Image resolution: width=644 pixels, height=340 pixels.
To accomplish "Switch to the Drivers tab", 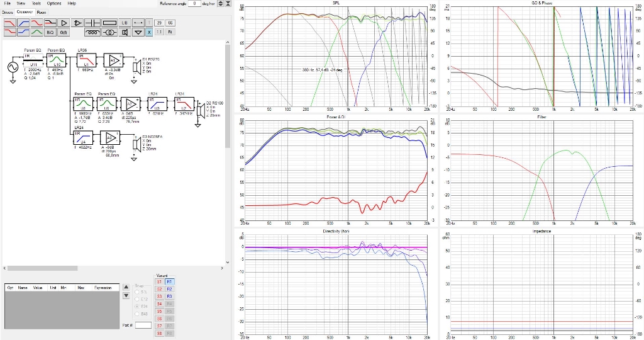I will tap(7, 12).
